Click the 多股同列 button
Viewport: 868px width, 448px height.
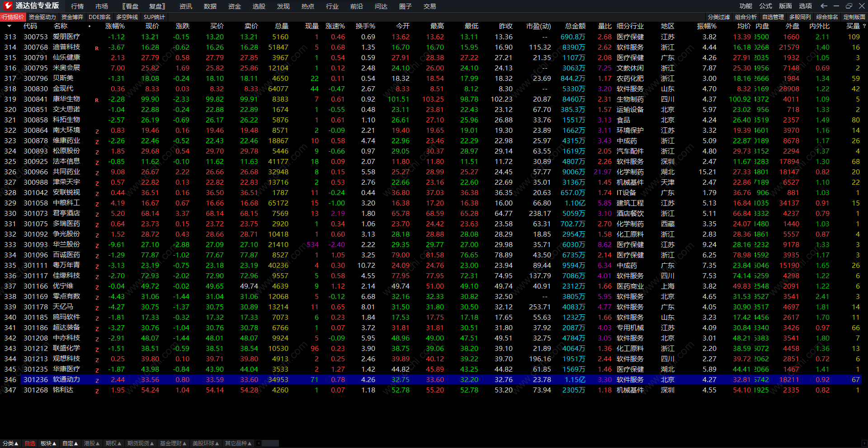click(x=800, y=17)
